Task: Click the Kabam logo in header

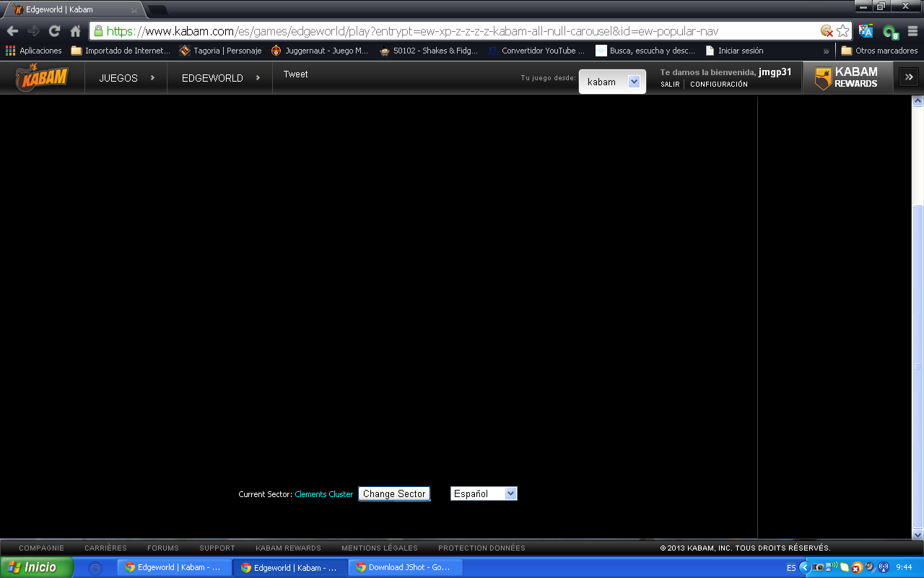Action: [42, 78]
